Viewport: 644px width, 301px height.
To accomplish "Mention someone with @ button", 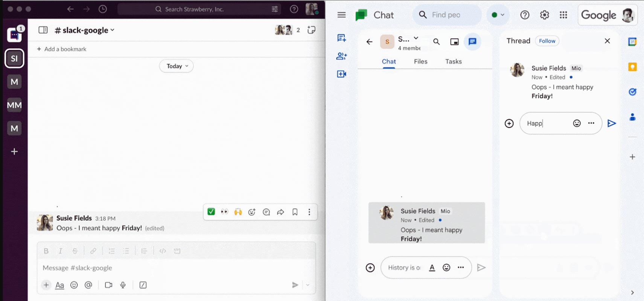I will tap(88, 285).
